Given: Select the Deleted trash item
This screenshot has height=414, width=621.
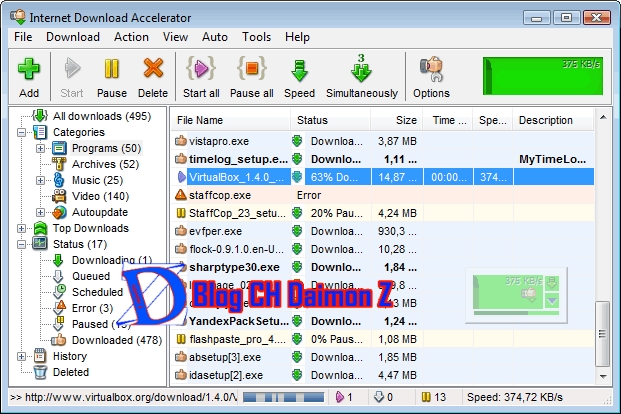Looking at the screenshot, I should point(71,372).
